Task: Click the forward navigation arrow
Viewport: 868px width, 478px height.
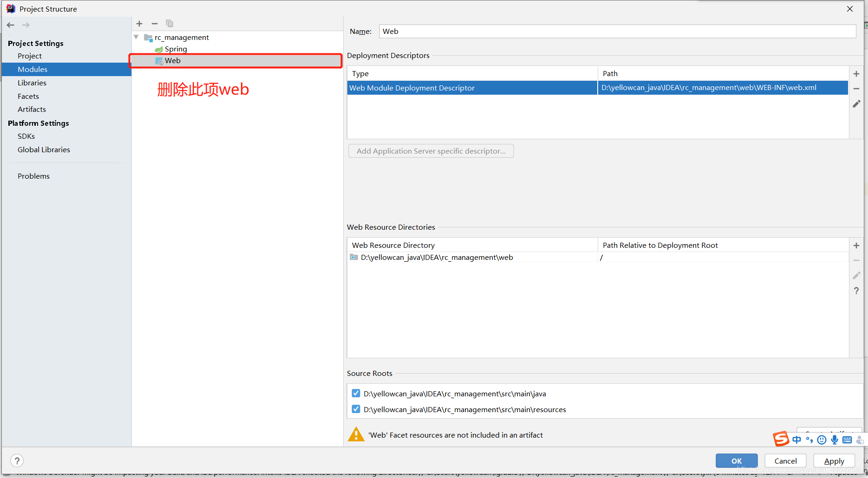Action: point(26,25)
